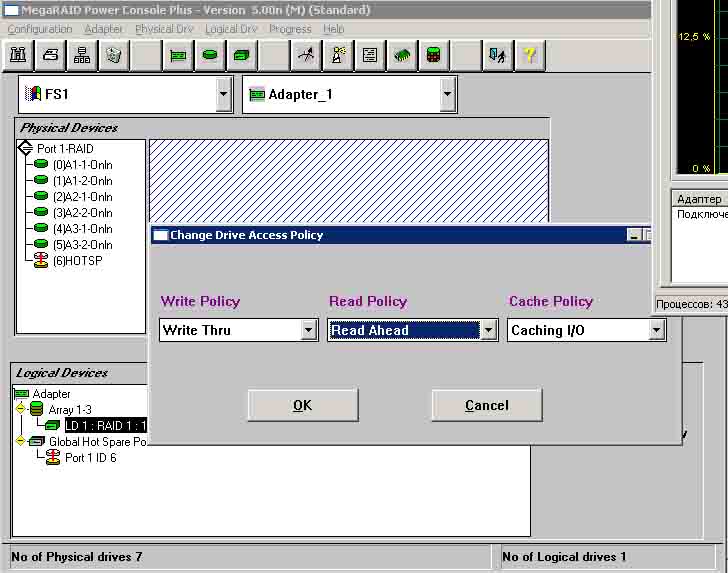The height and width of the screenshot is (573, 728).
Task: Click the green memory chip toolbar icon
Action: pyautogui.click(x=402, y=56)
